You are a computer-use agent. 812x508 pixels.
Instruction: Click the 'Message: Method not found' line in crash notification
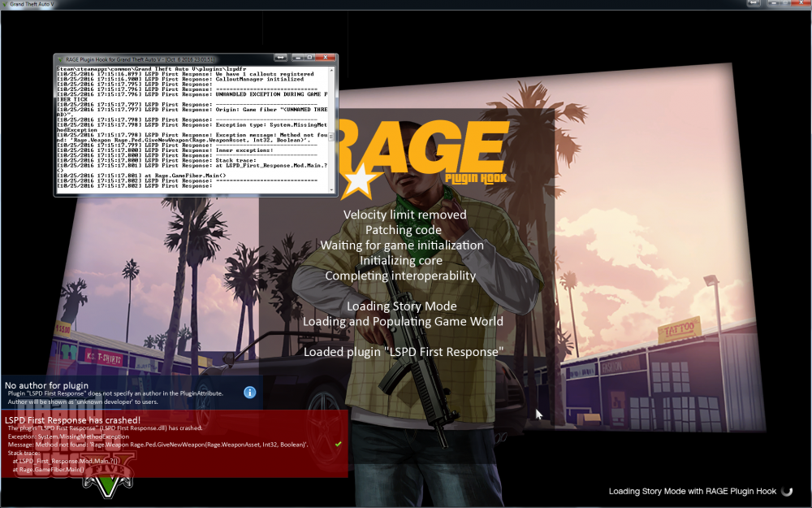[x=158, y=445]
